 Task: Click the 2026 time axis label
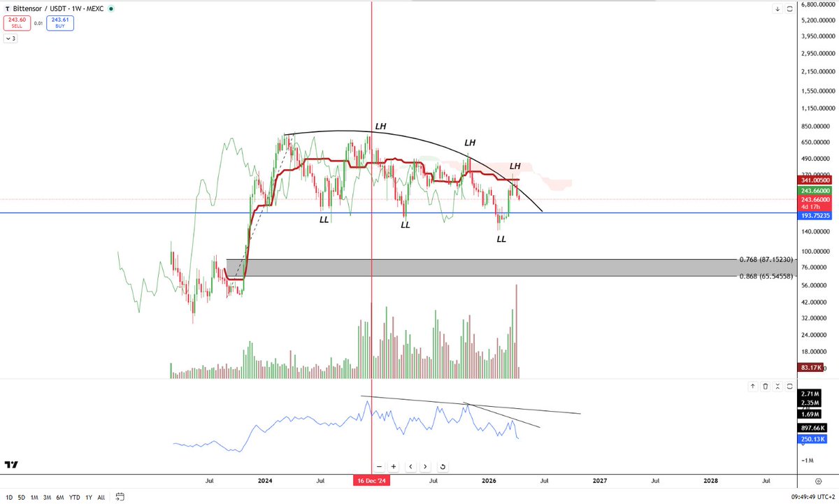(x=488, y=481)
